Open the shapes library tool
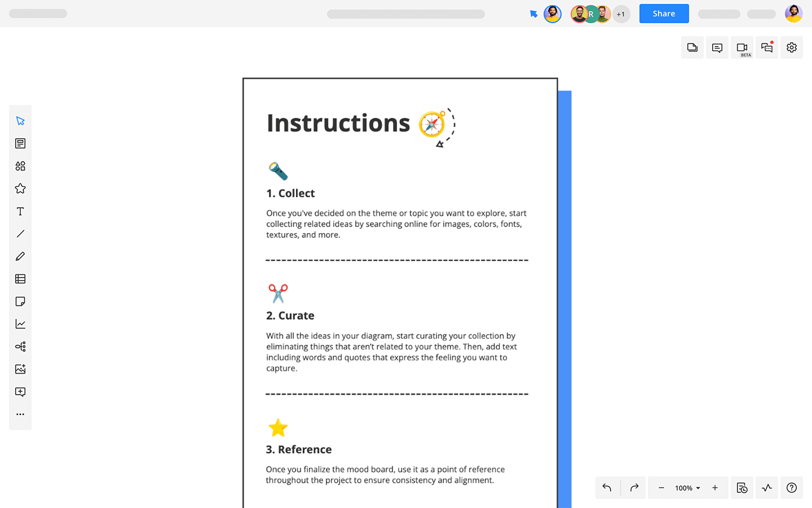Image resolution: width=812 pixels, height=508 pixels. click(x=20, y=166)
